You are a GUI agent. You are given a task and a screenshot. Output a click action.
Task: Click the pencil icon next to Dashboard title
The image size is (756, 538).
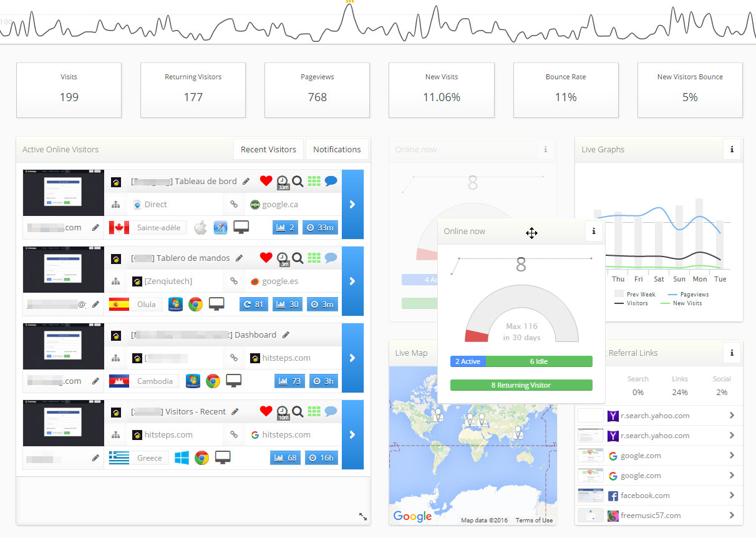[286, 335]
